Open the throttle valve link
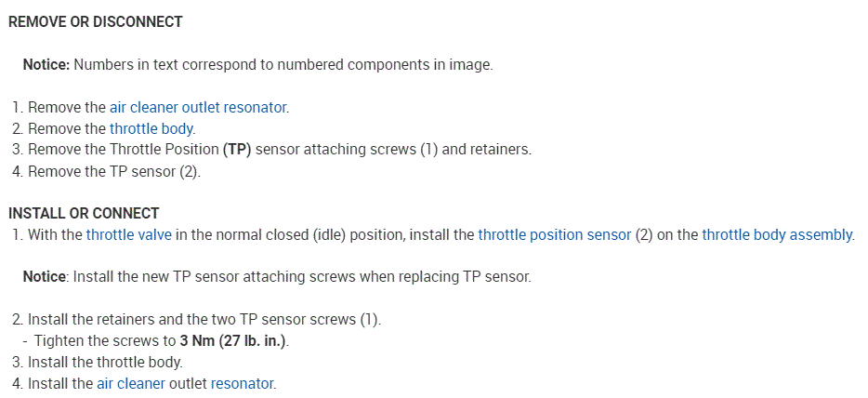 point(128,234)
